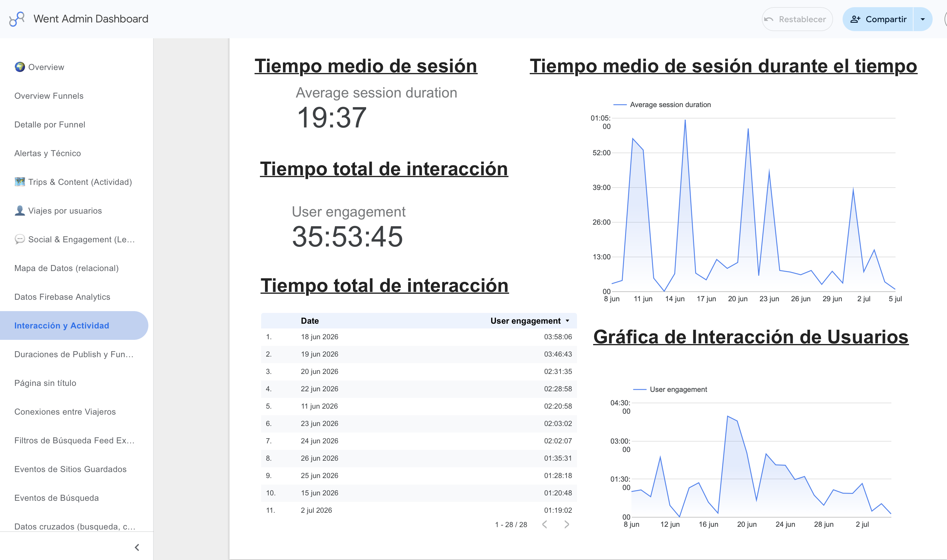The image size is (947, 560).
Task: Click the table row for 11 jun 2026
Action: tap(419, 406)
